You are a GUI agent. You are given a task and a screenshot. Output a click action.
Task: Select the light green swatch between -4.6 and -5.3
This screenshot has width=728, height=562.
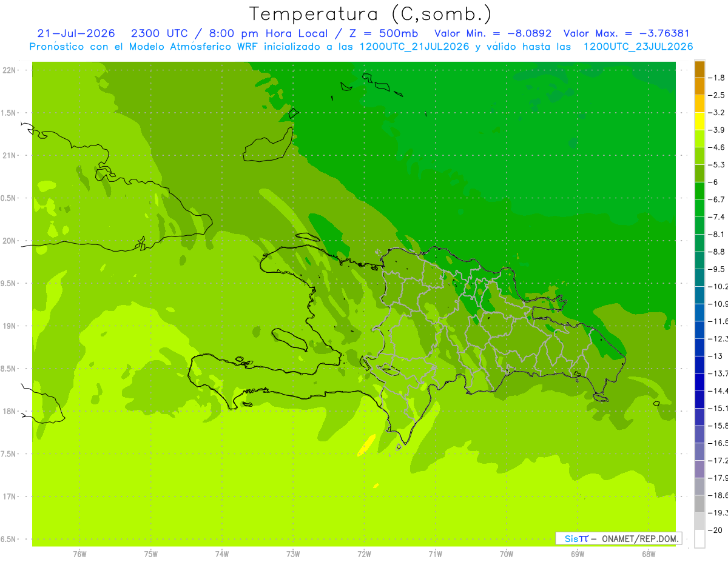tap(699, 156)
